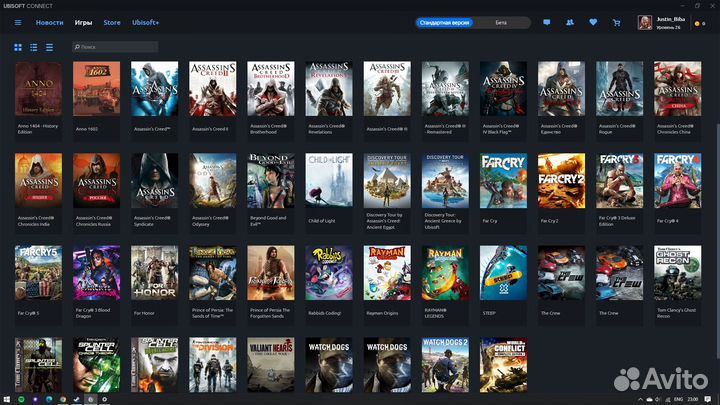Open Far Cry 2 cover
The width and height of the screenshot is (720, 405).
[562, 180]
